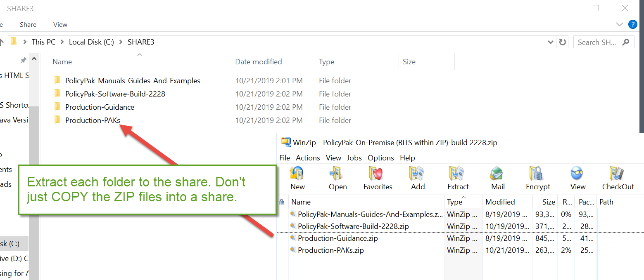644x280 pixels.
Task: Click the PolicyPak-Software-Build-2228 folder icon
Action: coord(57,94)
